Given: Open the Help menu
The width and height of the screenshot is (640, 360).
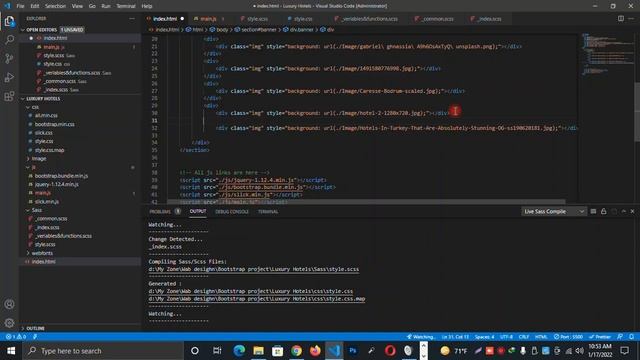Looking at the screenshot, I should click(x=147, y=6).
